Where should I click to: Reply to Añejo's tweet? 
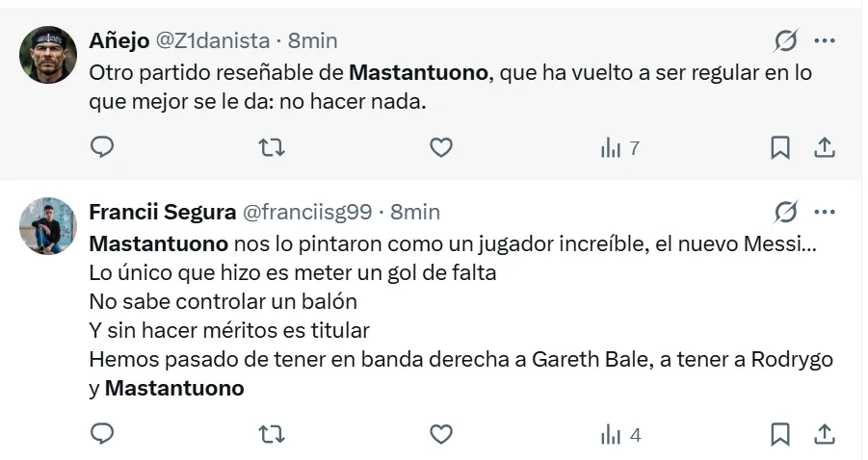[x=102, y=147]
